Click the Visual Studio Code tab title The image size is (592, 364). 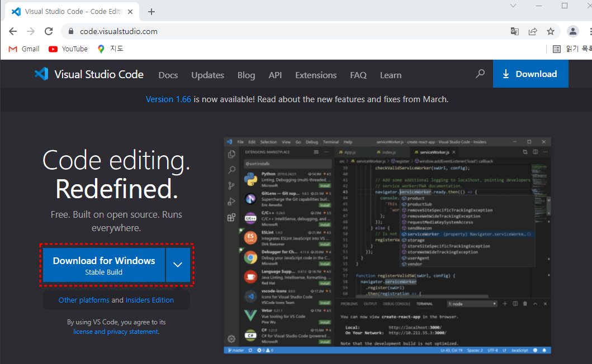pos(74,12)
